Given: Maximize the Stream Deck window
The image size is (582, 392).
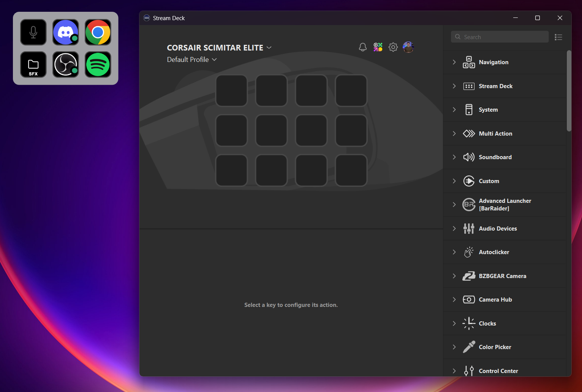Looking at the screenshot, I should [538, 18].
